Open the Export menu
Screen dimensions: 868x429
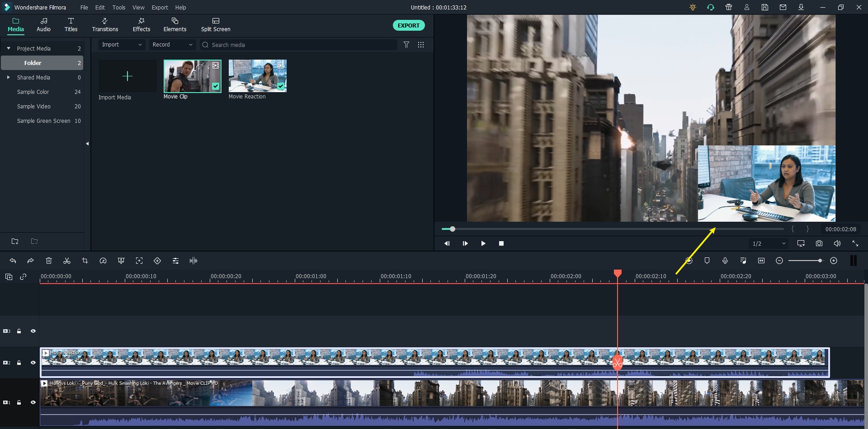pos(160,7)
